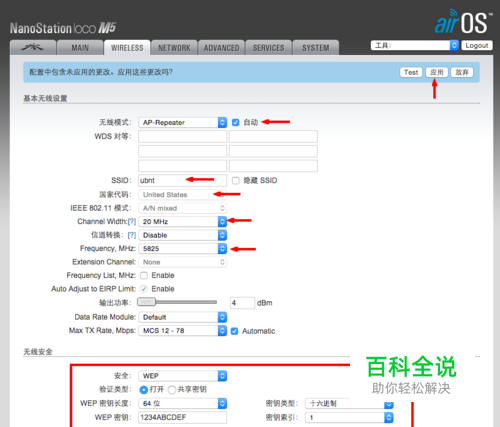Screen dimensions: 500x427
Task: Click the airOS logo
Action: 463,22
